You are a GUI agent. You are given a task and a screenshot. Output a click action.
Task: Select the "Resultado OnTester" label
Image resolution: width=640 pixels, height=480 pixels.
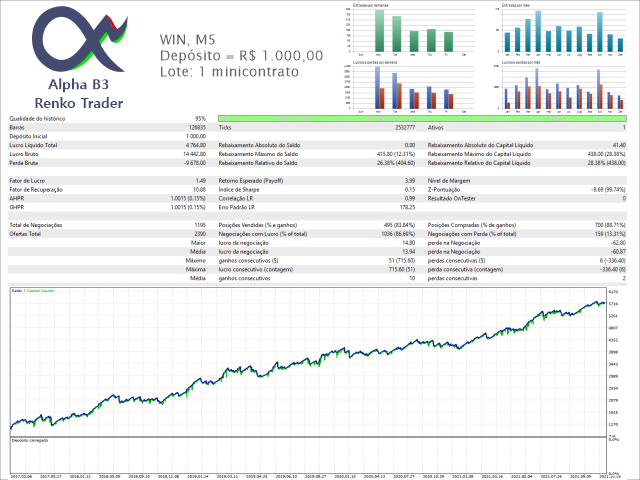[x=451, y=198]
